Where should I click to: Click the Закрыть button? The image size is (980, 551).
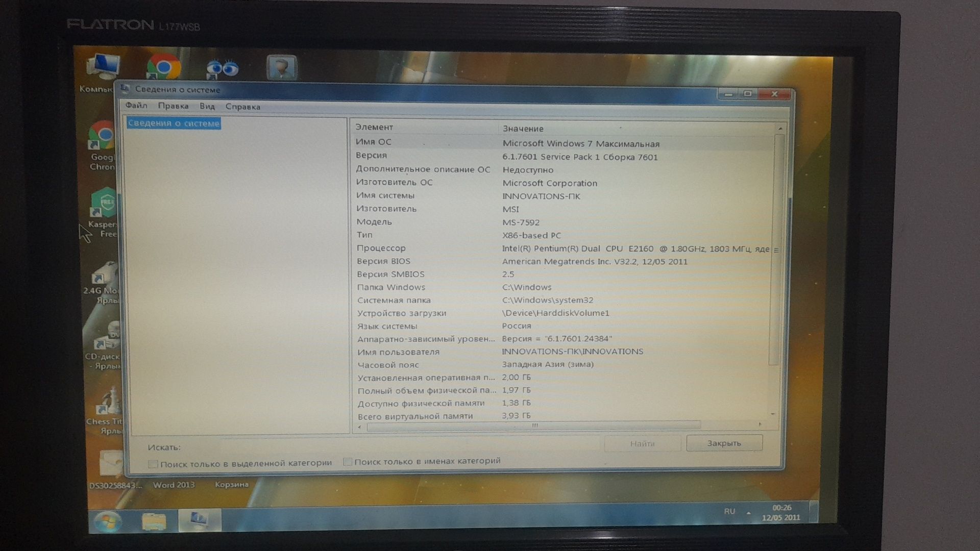point(724,443)
